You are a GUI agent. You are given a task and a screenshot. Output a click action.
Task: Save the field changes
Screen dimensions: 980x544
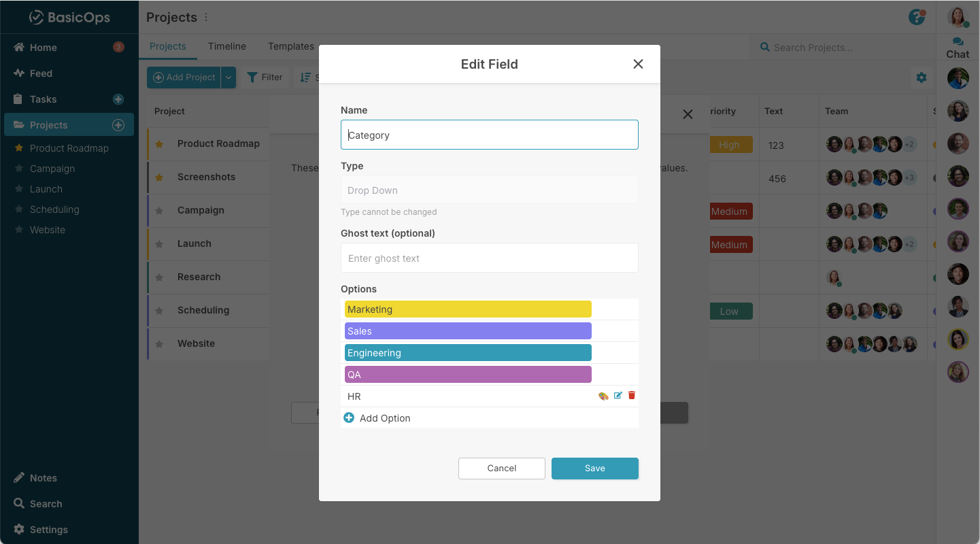pyautogui.click(x=594, y=469)
